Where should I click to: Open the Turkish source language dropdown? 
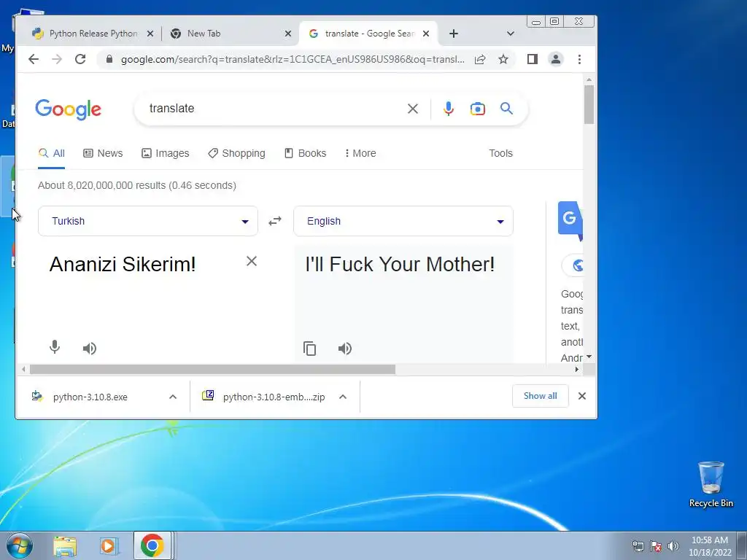[147, 221]
